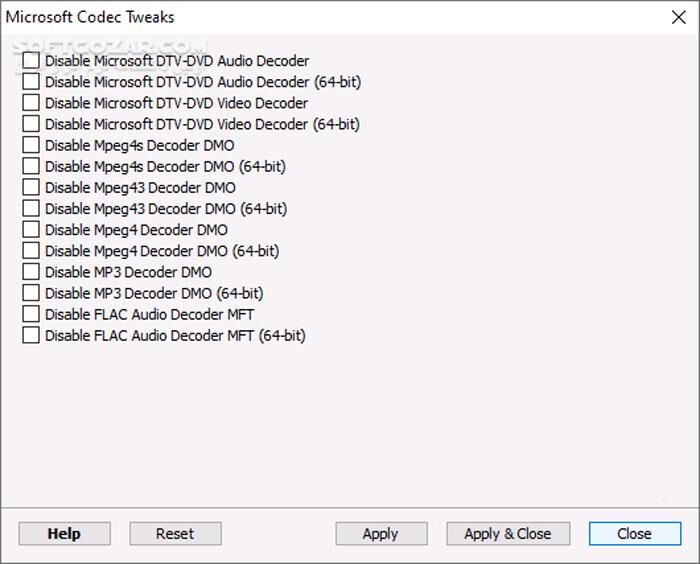Check Disable Mpeg4 Decoder DMO box
The image size is (700, 564).
(x=31, y=230)
